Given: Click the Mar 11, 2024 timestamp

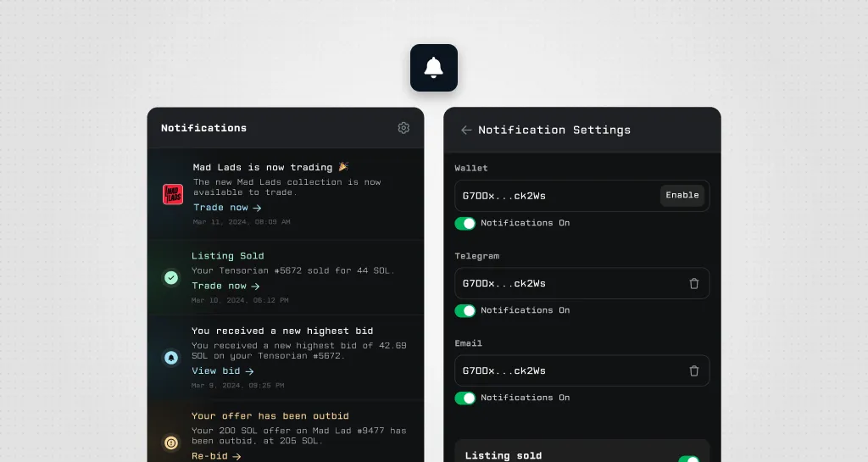Looking at the screenshot, I should pyautogui.click(x=242, y=222).
